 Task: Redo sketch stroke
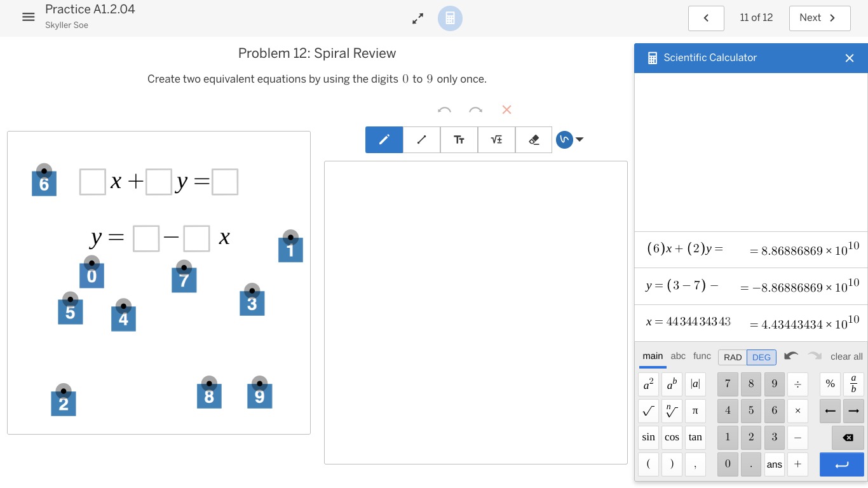tap(475, 110)
